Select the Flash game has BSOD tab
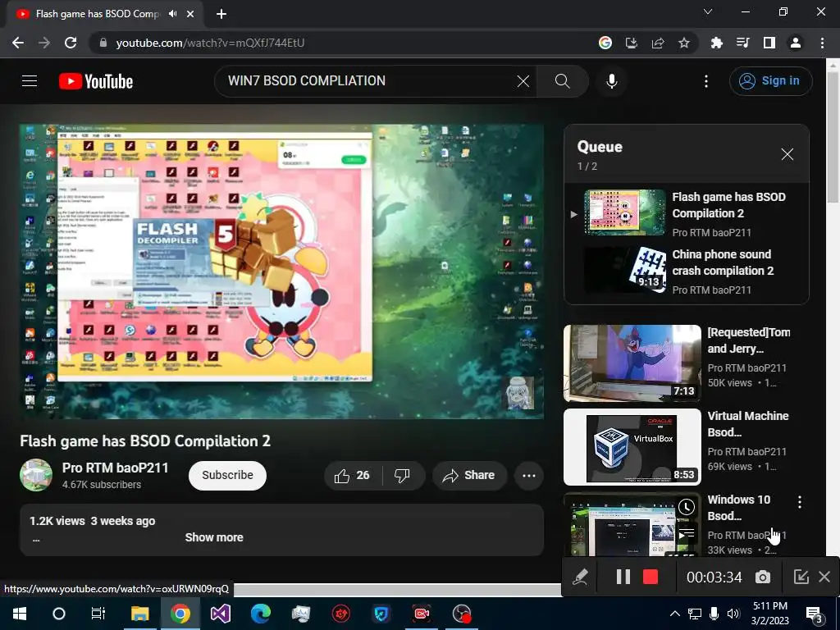 [105, 14]
